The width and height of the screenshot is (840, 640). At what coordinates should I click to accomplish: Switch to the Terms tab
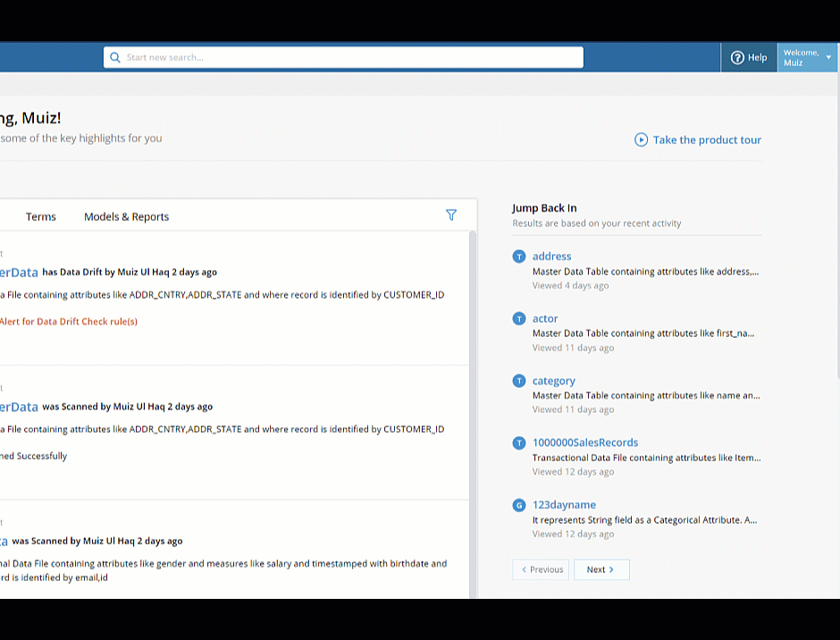coord(41,216)
